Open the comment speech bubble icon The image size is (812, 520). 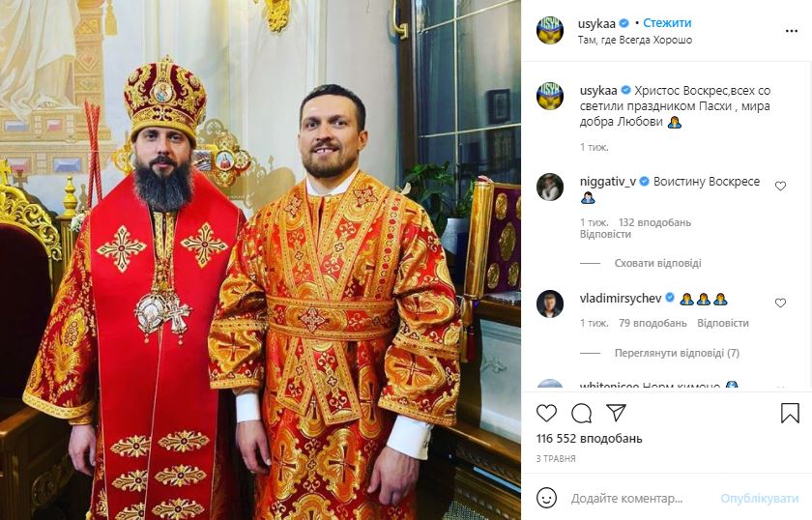(582, 413)
